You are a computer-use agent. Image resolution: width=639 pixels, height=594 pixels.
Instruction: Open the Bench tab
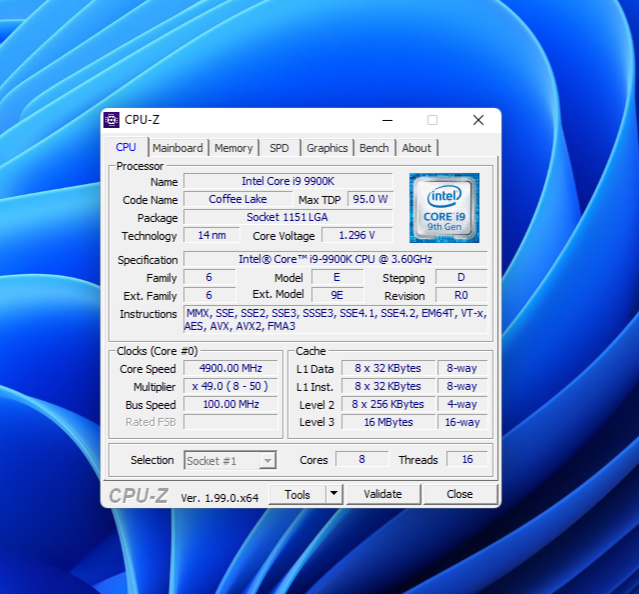click(x=374, y=148)
